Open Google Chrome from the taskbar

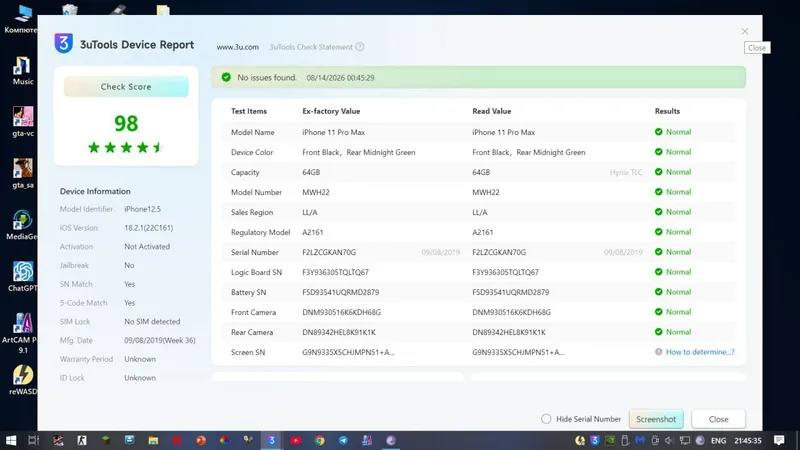pos(319,440)
